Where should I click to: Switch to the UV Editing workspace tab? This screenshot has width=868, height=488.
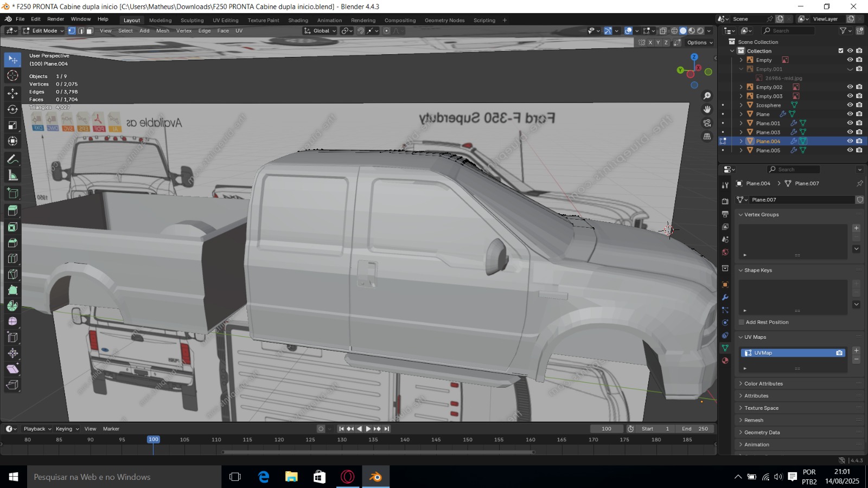coord(225,21)
